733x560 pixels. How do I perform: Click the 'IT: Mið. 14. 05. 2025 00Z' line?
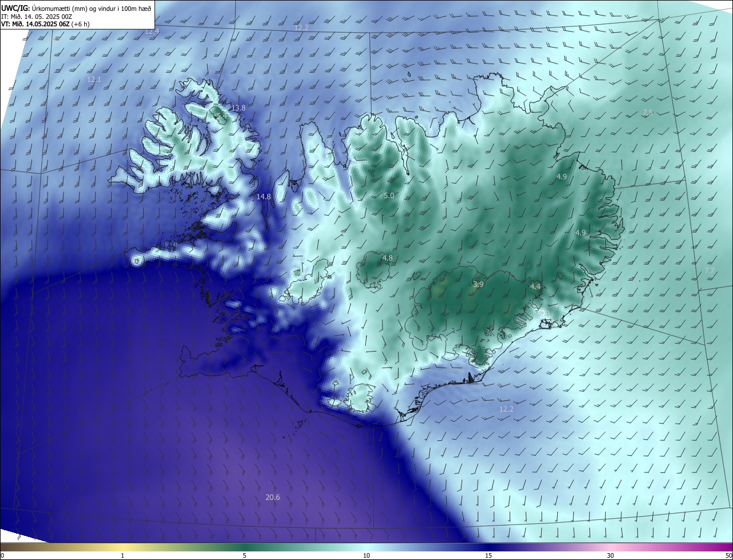[x=36, y=16]
